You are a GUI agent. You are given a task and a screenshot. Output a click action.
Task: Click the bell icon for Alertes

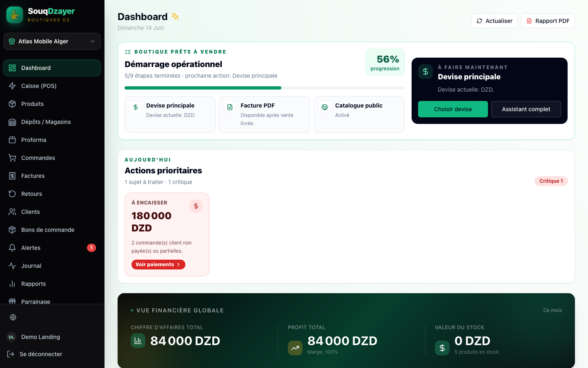click(x=12, y=248)
